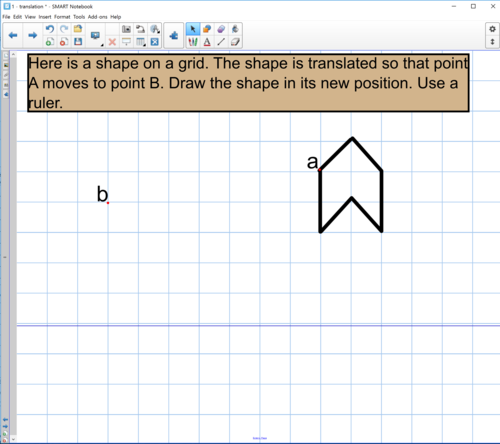Activate the Select arrow tool
500x444 pixels.
[193, 29]
